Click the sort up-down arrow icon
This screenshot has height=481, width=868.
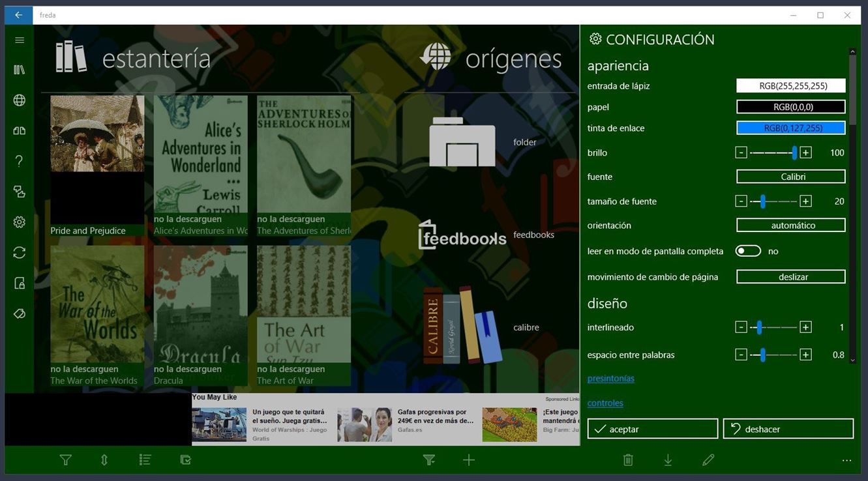pos(104,460)
